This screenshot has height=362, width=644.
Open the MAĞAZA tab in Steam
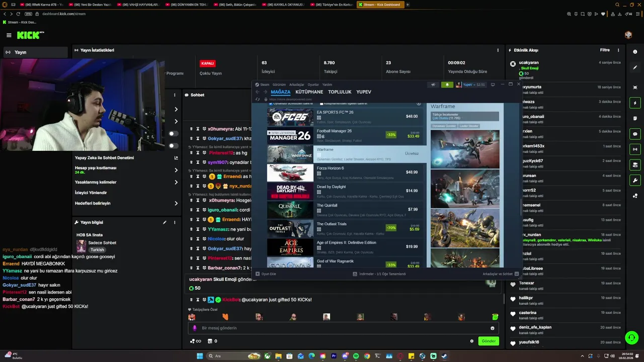click(x=280, y=92)
